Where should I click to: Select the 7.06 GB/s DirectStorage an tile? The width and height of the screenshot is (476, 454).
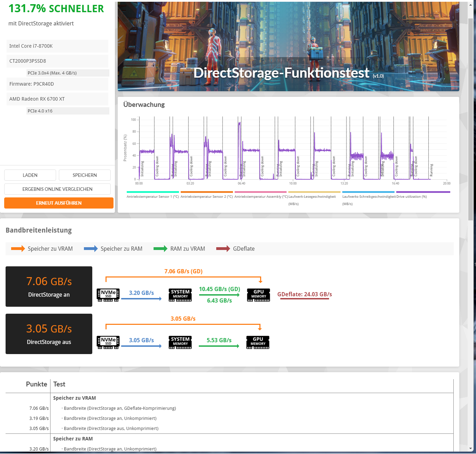coord(49,287)
